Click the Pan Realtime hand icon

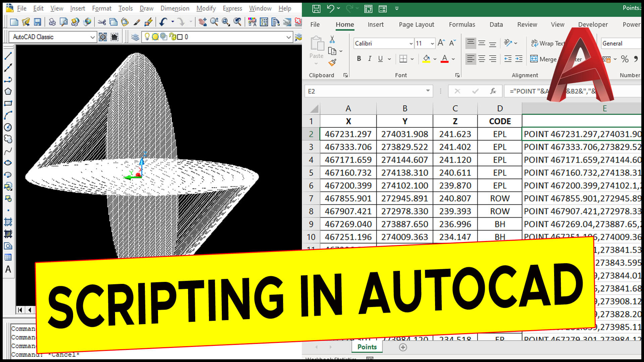pyautogui.click(x=203, y=21)
